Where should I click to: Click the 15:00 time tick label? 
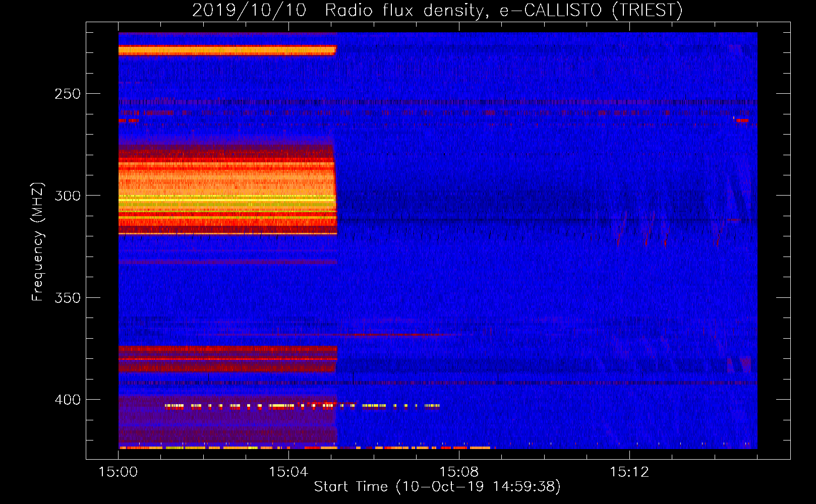(118, 472)
